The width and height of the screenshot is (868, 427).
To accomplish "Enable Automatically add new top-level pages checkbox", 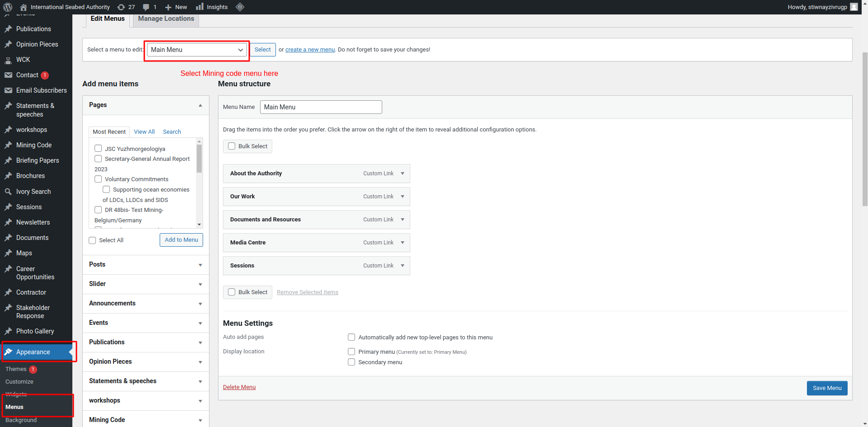I will tap(351, 337).
